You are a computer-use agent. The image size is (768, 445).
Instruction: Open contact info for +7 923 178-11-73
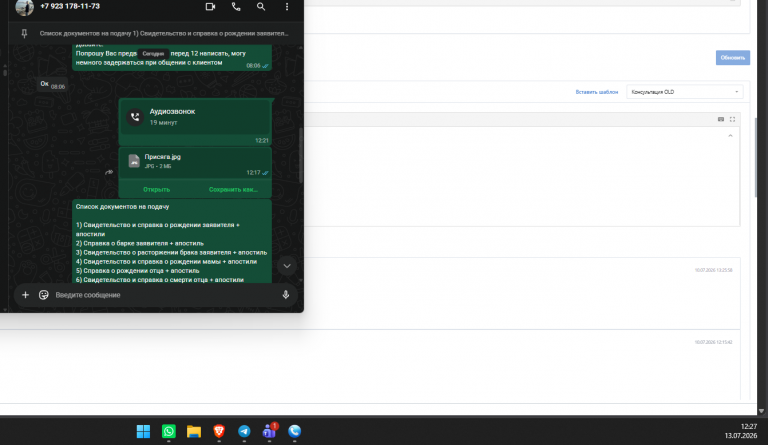coord(70,6)
